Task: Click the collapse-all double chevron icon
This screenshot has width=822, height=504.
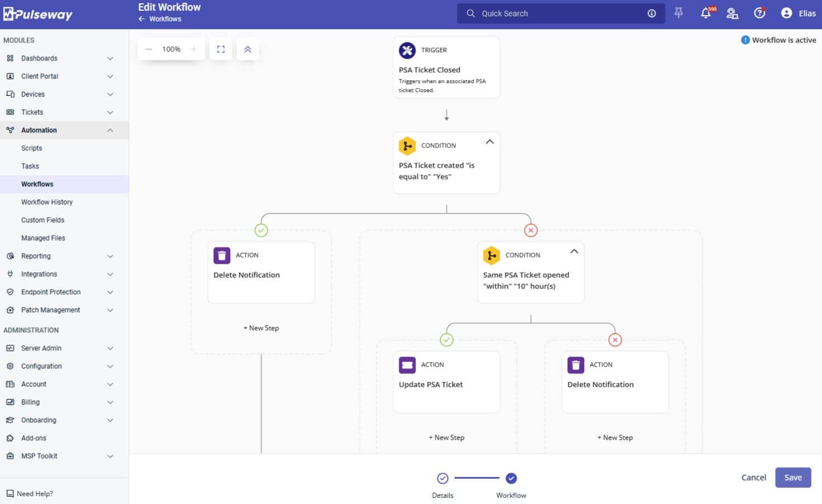Action: [248, 49]
